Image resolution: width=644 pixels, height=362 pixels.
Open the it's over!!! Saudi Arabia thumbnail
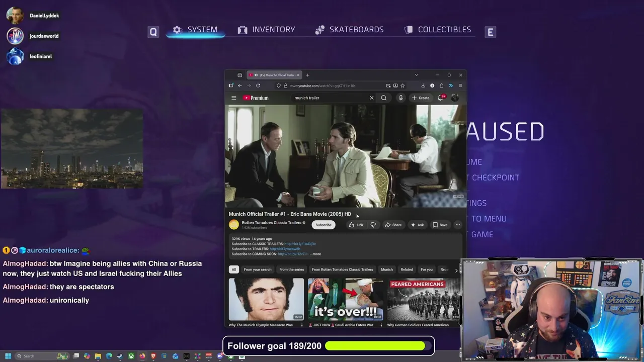(345, 299)
